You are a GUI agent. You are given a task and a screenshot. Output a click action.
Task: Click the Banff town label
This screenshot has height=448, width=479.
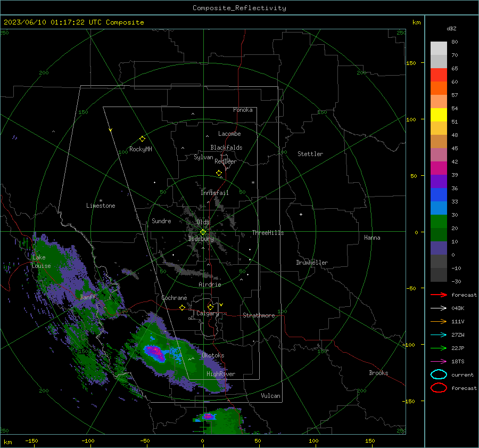click(88, 297)
